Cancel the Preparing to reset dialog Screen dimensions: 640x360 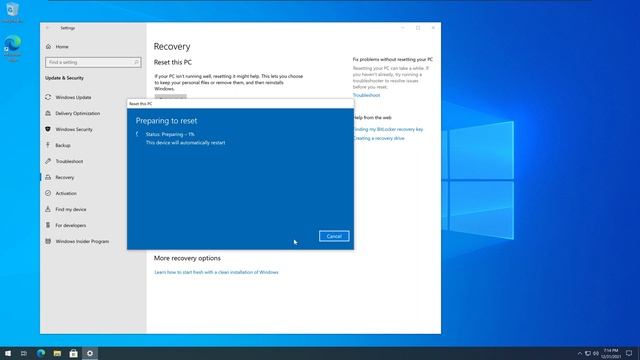point(334,236)
